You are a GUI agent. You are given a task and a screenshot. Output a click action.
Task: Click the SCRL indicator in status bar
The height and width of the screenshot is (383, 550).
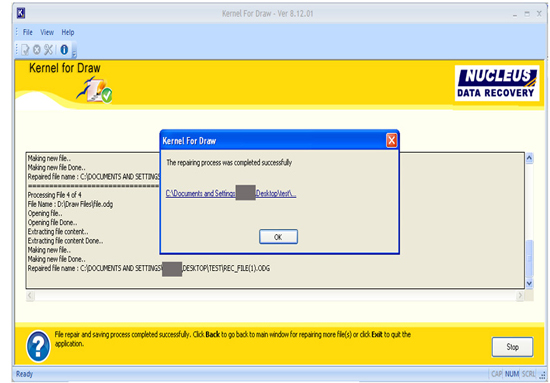(x=528, y=374)
